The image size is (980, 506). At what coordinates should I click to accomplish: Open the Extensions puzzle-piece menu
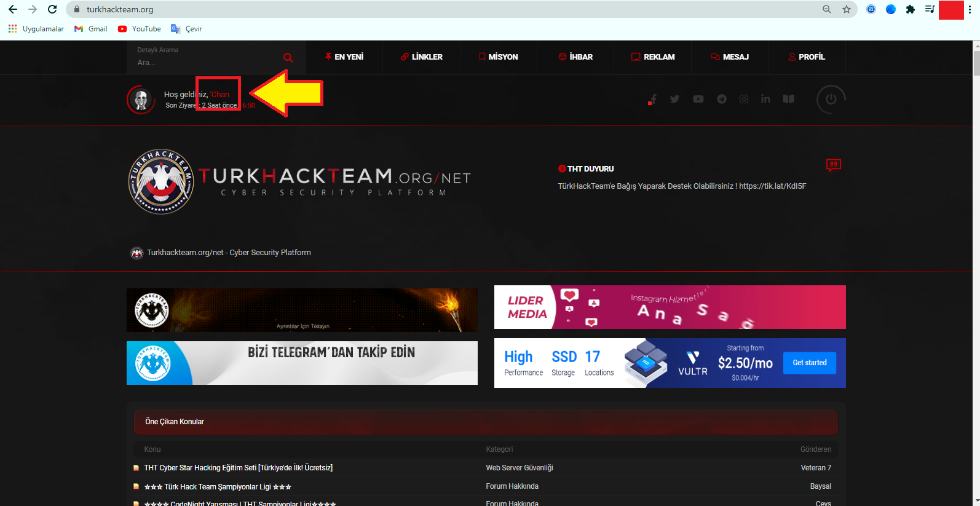(x=911, y=9)
